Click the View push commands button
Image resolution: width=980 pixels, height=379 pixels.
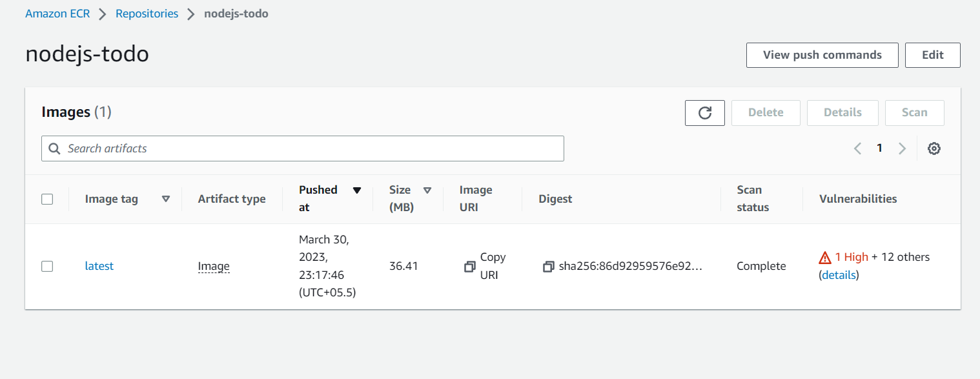(x=822, y=55)
